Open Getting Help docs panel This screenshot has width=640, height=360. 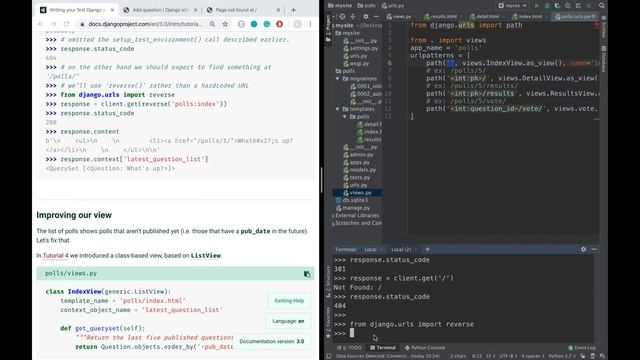289,301
